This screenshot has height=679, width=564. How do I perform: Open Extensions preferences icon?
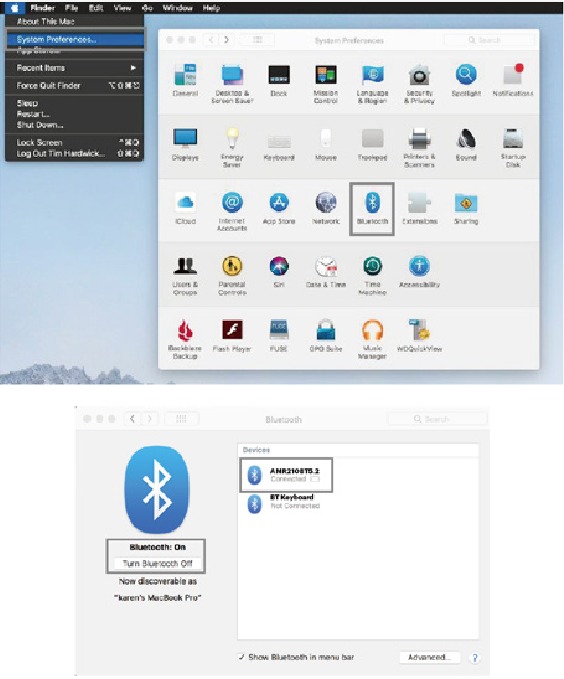(419, 209)
